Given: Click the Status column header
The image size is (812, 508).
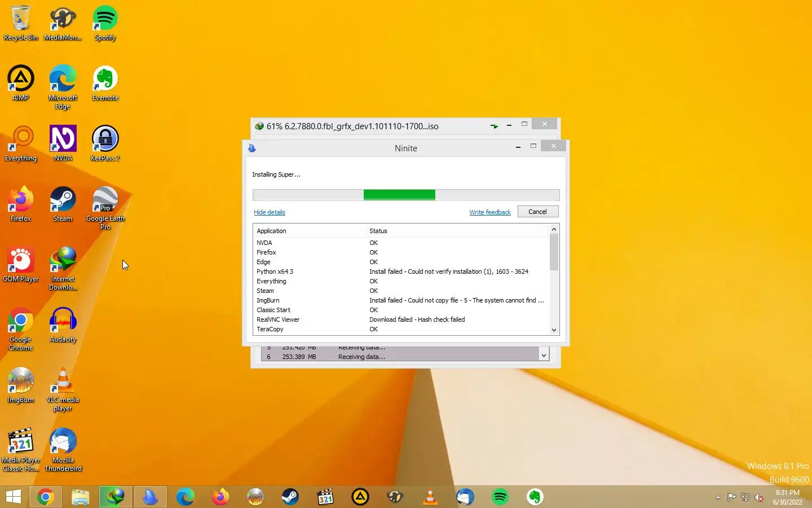Looking at the screenshot, I should coord(457,231).
